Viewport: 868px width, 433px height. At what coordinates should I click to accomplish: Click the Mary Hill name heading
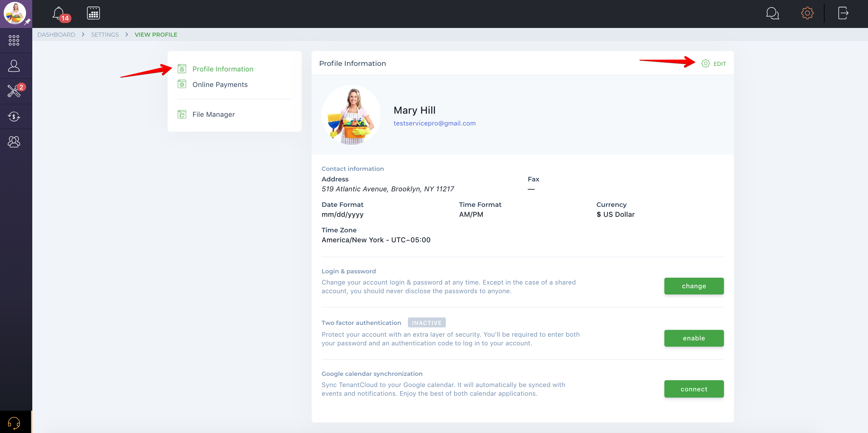point(414,110)
